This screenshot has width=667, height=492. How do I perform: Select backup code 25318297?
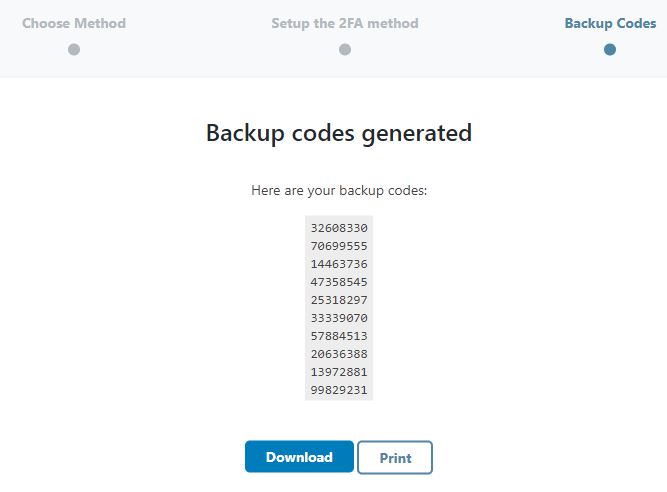(x=339, y=300)
